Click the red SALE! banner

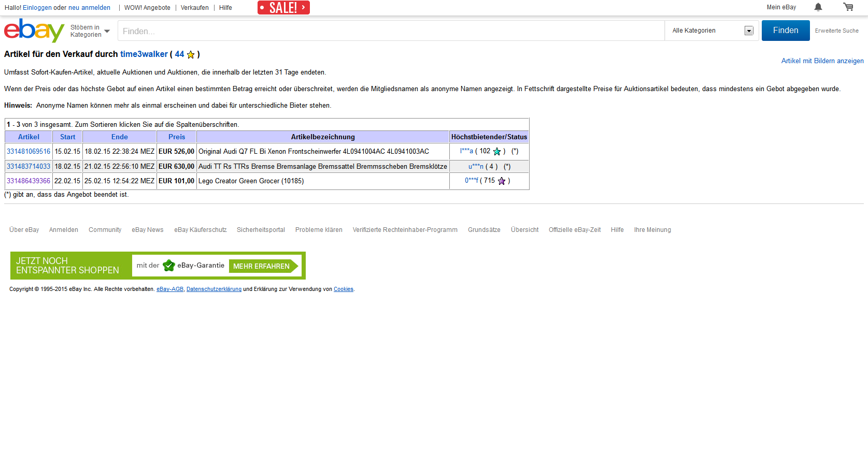coord(283,7)
